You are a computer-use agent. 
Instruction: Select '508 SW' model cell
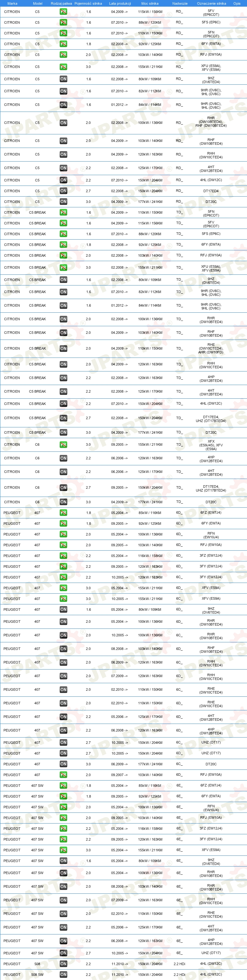click(x=37, y=975)
